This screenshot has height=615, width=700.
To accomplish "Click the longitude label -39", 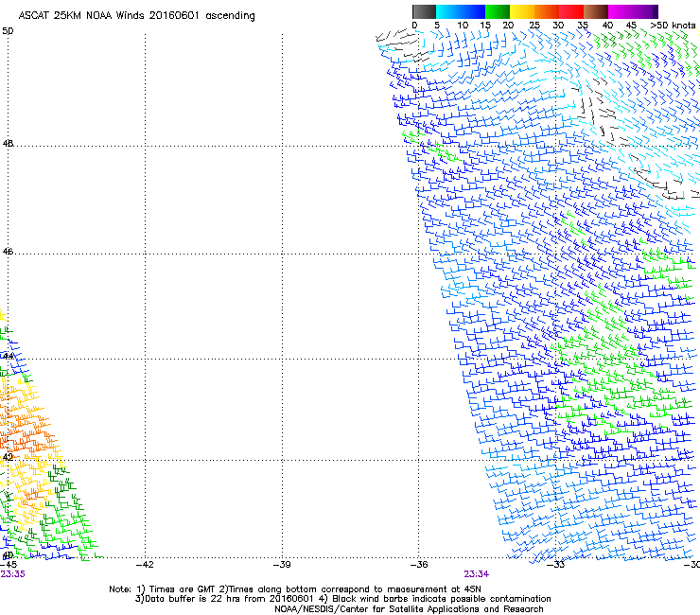I will [282, 565].
